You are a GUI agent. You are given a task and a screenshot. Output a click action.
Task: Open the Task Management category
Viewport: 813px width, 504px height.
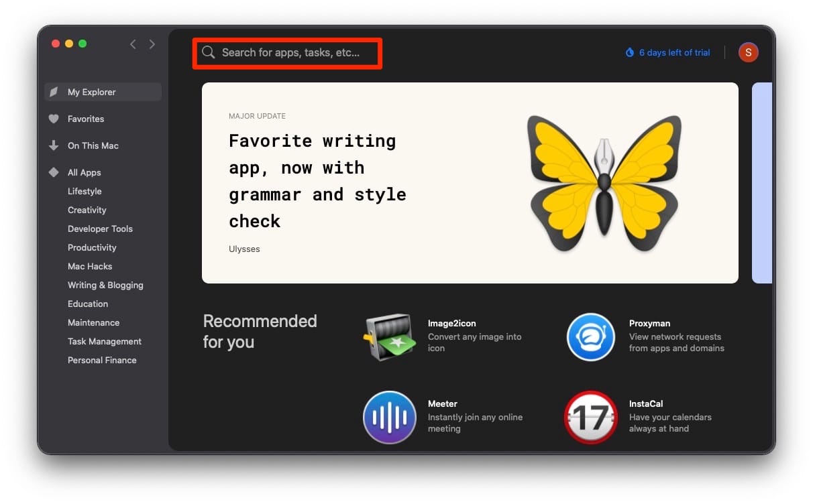coord(105,341)
